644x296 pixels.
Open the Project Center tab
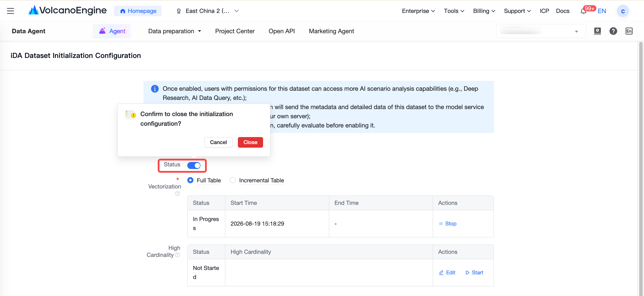235,31
